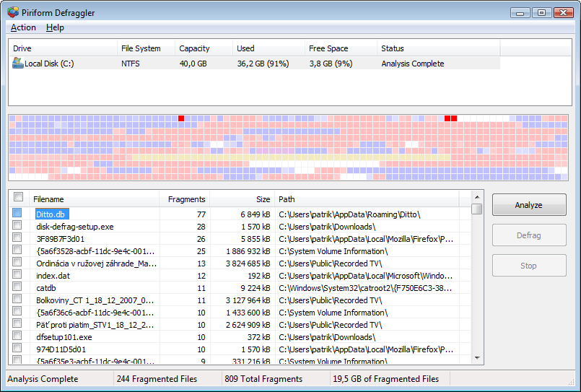Check the box for dfsetup101.exe
The image size is (581, 392).
(x=17, y=335)
